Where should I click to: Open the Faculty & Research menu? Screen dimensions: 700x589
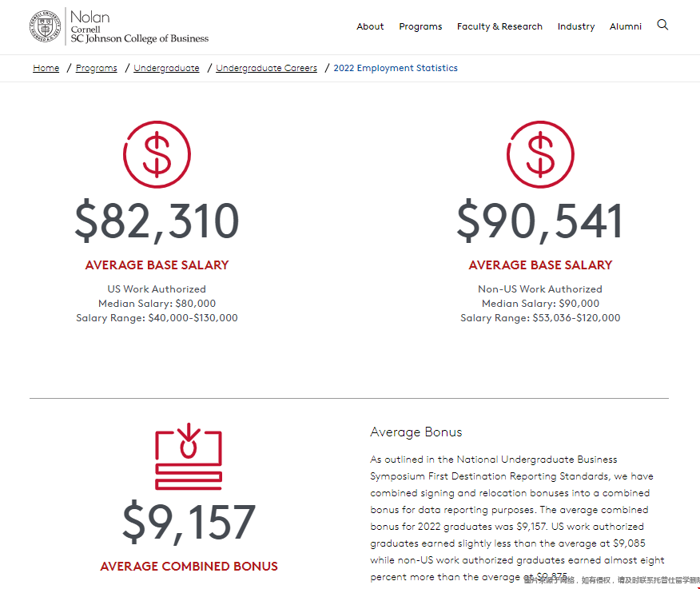pos(499,26)
